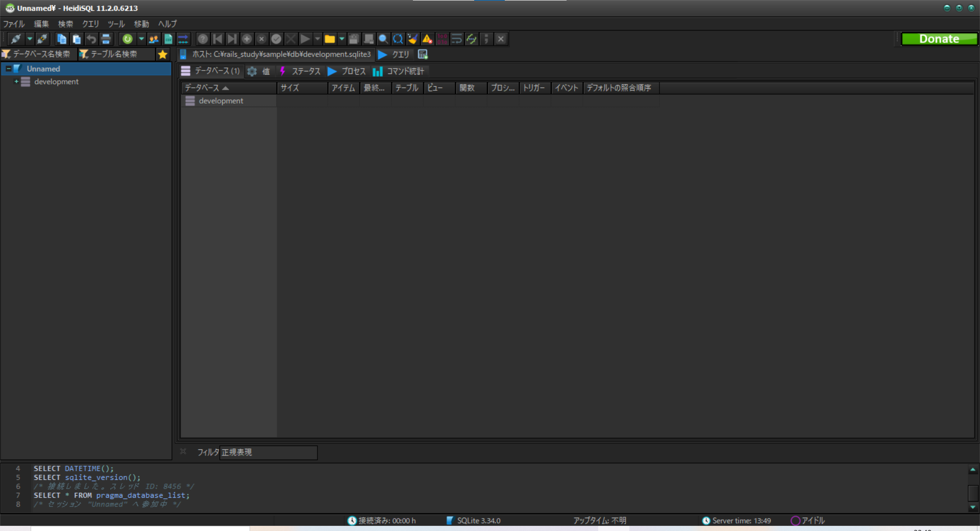Image resolution: width=980 pixels, height=531 pixels.
Task: Switch to the クエリ query tab
Action: coord(394,54)
